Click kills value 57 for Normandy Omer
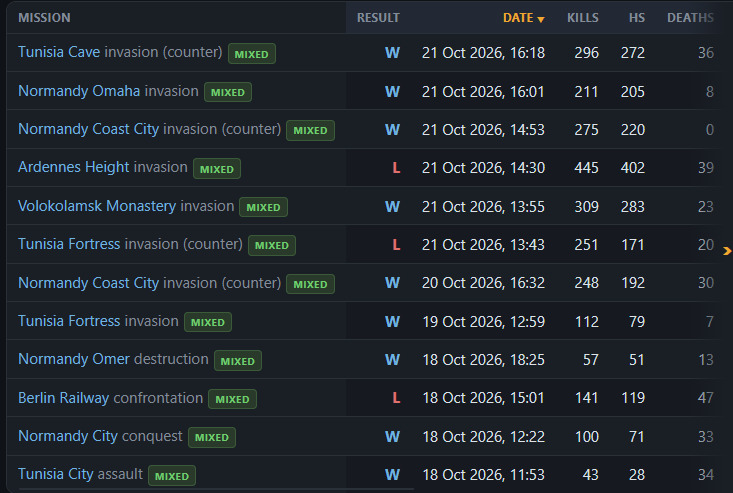Viewport: 733px width, 493px height. pyautogui.click(x=590, y=359)
